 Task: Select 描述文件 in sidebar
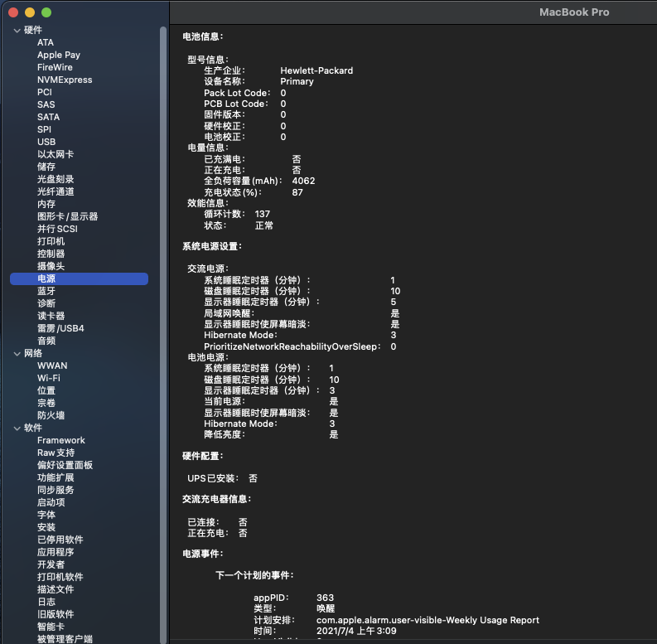pos(56,590)
